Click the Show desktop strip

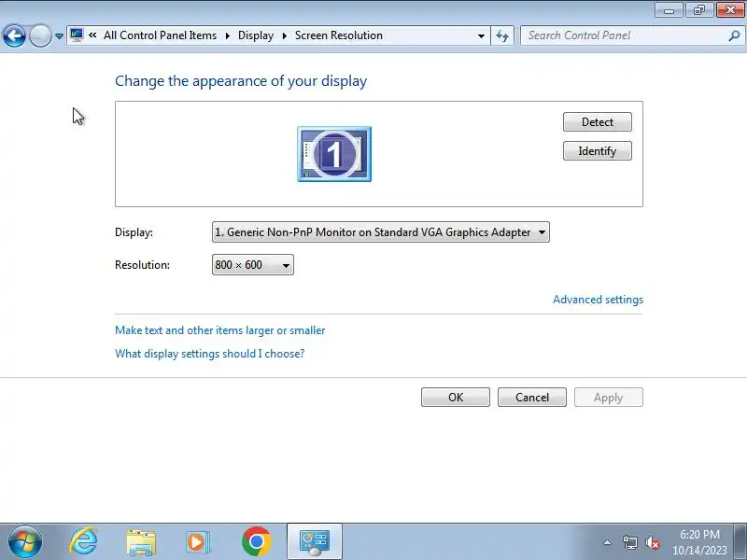[740, 542]
